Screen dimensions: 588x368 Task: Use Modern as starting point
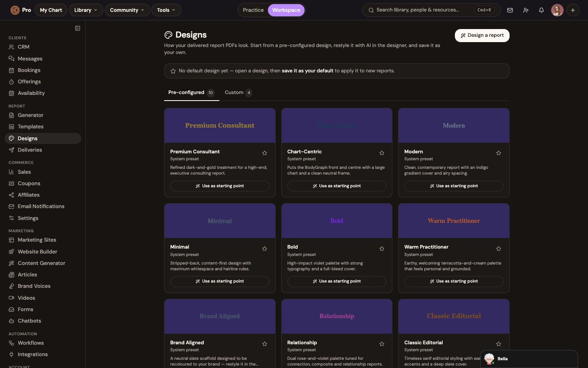454,186
